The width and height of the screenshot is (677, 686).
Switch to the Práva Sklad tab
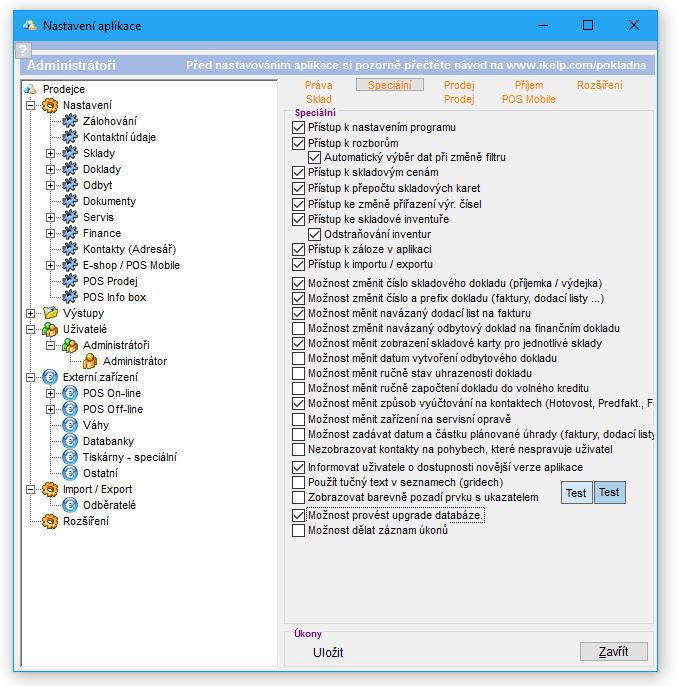coord(318,92)
